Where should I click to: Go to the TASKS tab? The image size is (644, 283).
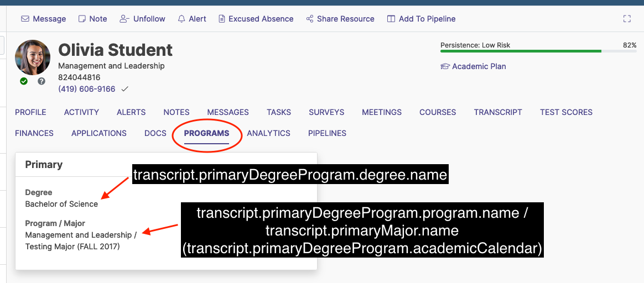click(x=279, y=112)
